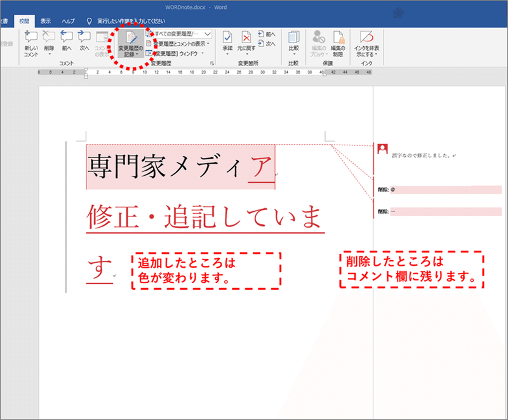
Task: Jump to next change 次へ in 変更箇所
Action: point(267,43)
